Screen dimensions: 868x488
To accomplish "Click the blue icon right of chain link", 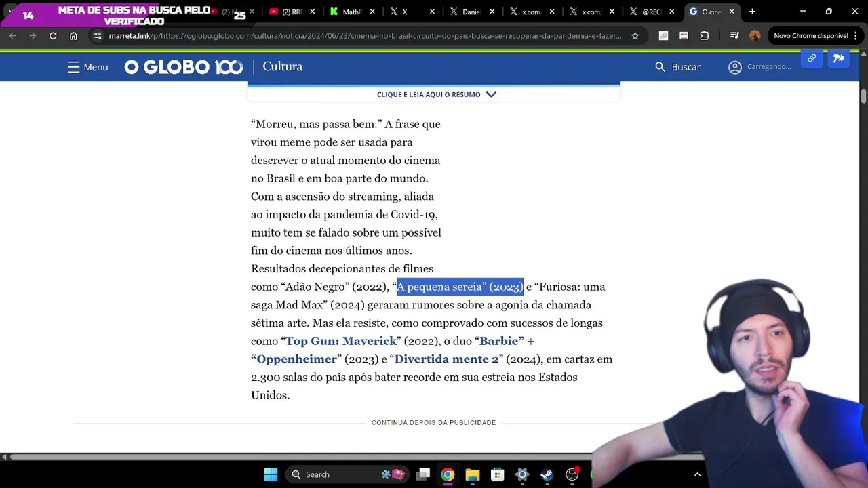I will pos(839,59).
